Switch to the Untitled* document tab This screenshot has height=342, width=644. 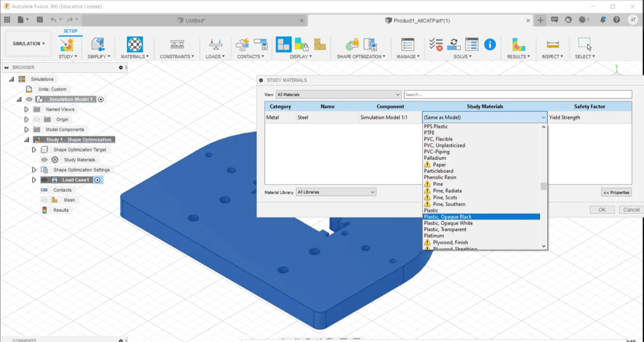pyautogui.click(x=195, y=21)
